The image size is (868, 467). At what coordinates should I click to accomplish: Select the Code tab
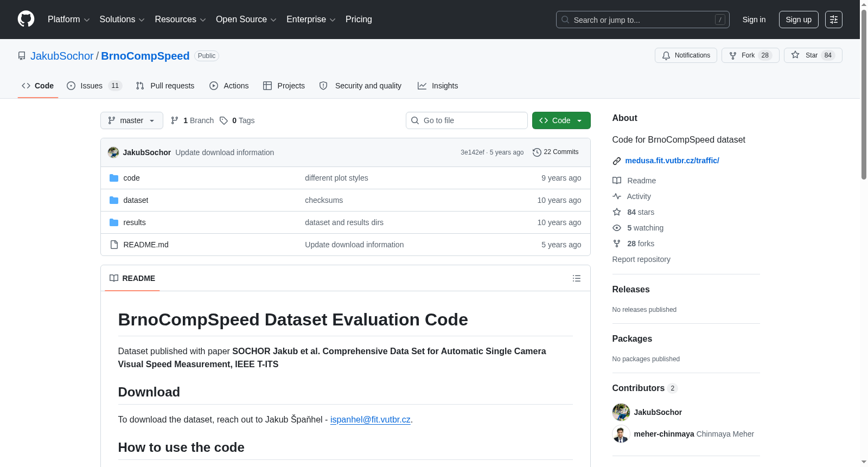point(38,86)
